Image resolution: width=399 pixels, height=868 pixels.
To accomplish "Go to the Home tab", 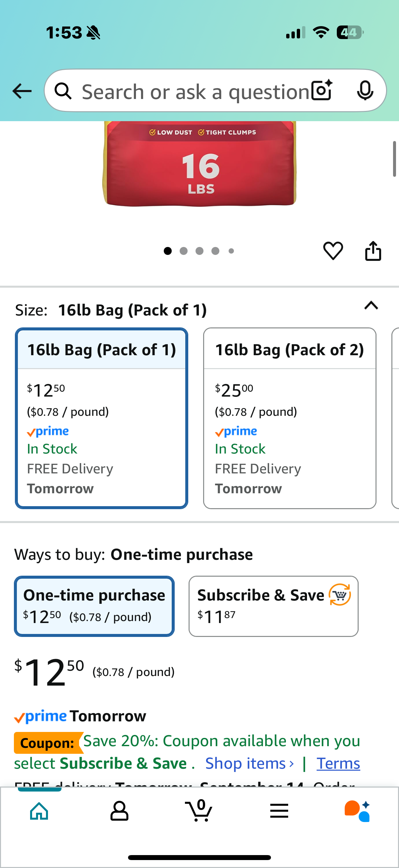I will click(x=39, y=811).
